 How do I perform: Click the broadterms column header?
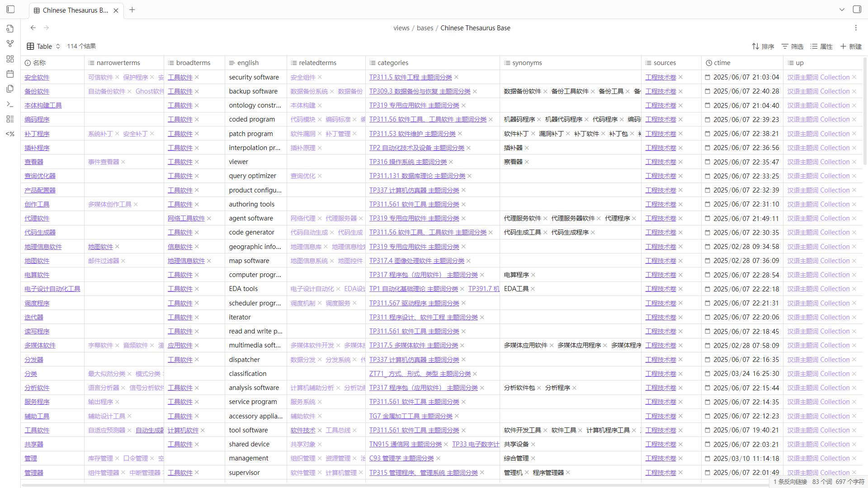194,63
